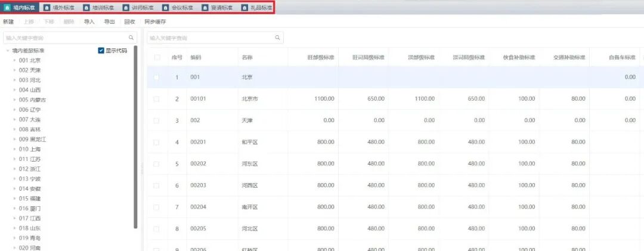
Task: Click the 南开区 name cell
Action: coord(250,207)
